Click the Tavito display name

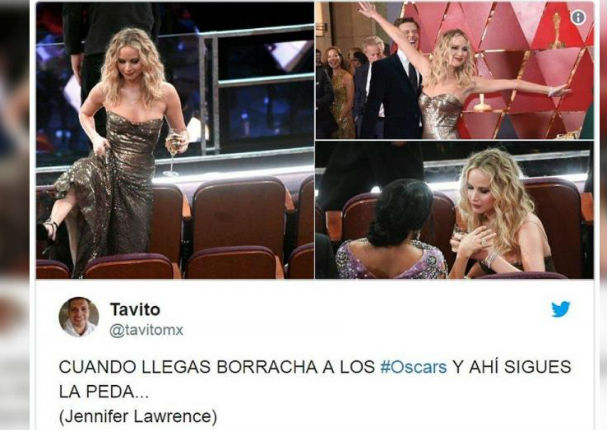pos(135,309)
